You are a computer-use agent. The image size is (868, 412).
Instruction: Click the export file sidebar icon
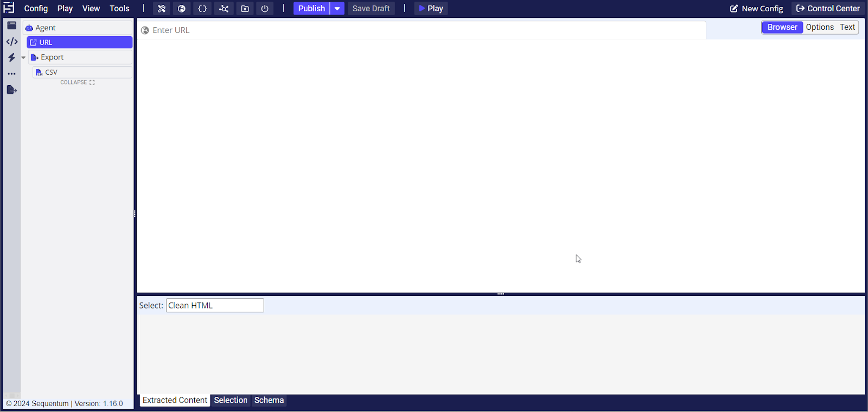point(11,90)
